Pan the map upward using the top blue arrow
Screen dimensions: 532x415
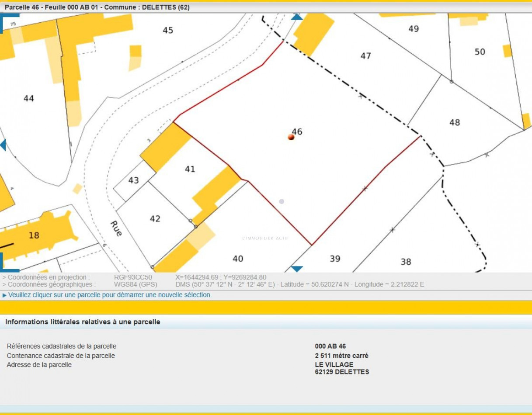(296, 17)
